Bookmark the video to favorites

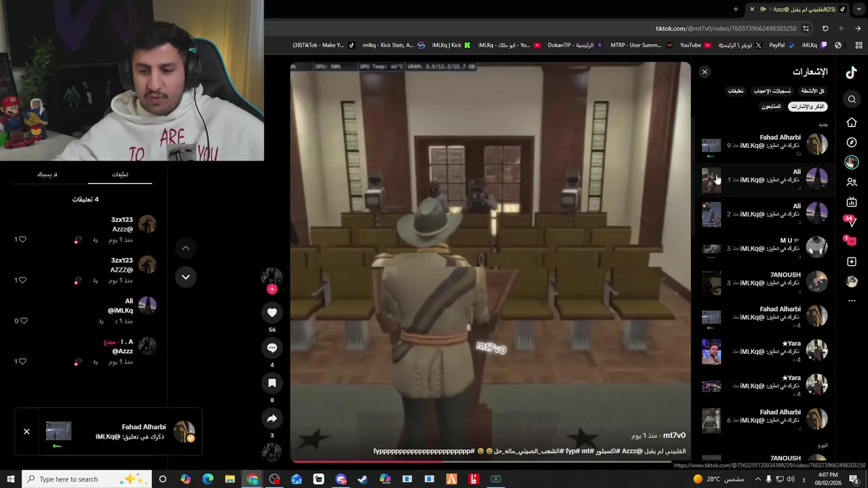point(272,383)
